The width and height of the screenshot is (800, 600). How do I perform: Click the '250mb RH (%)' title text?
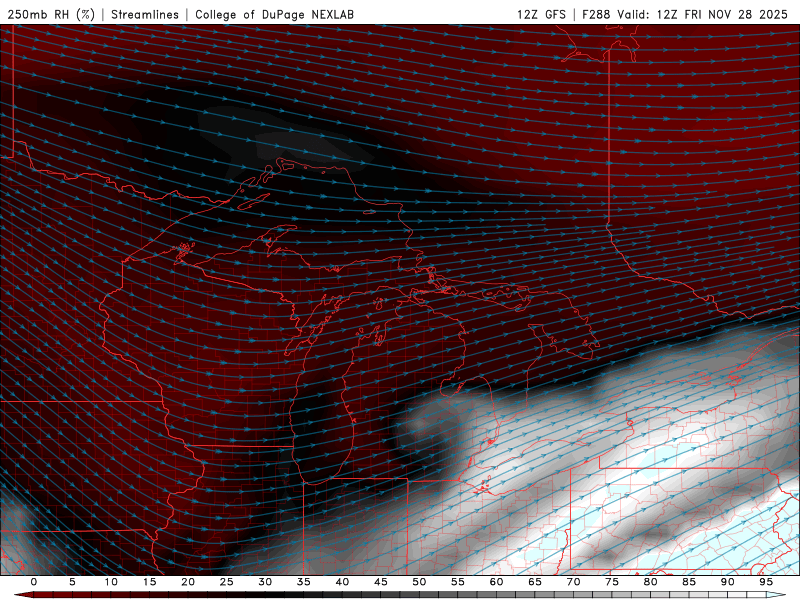click(x=51, y=14)
